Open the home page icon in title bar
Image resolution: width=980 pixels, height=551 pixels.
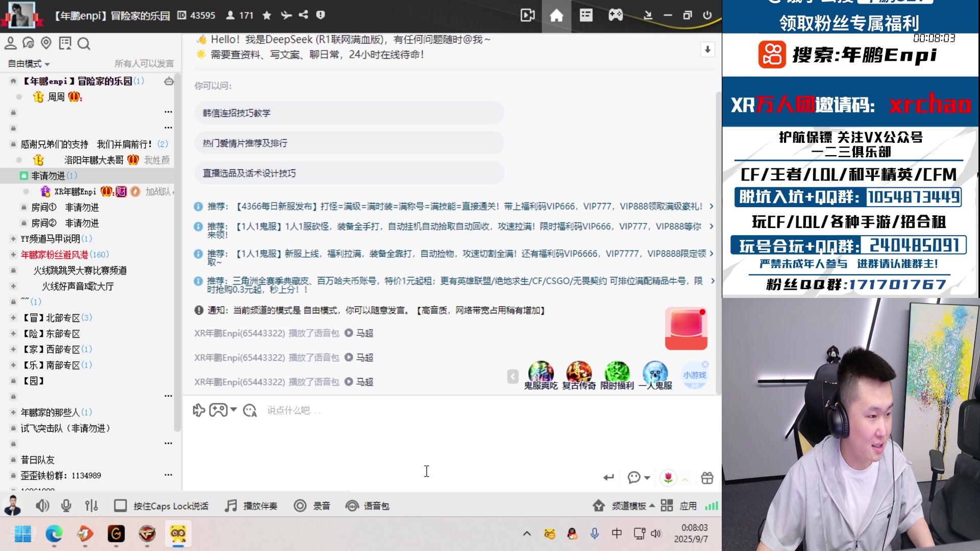click(556, 15)
